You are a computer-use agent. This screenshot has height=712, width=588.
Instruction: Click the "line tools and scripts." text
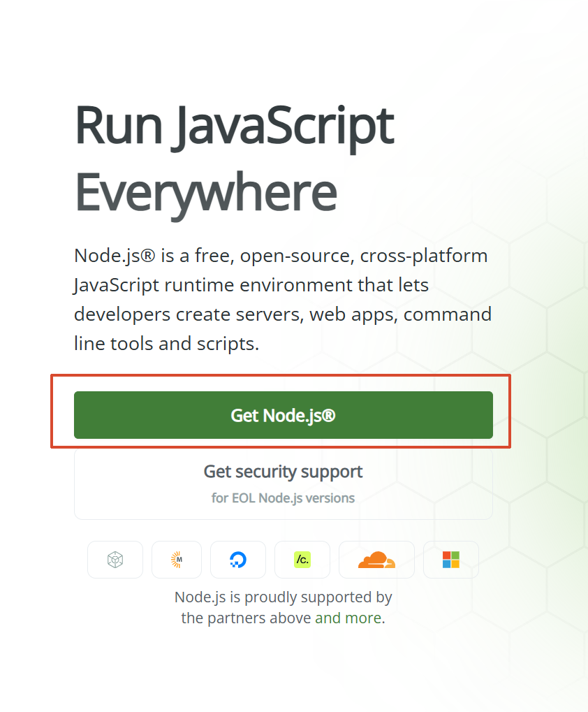[166, 344]
